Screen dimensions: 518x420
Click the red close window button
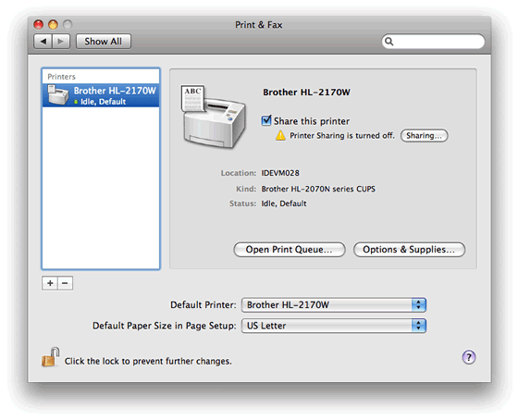(39, 24)
